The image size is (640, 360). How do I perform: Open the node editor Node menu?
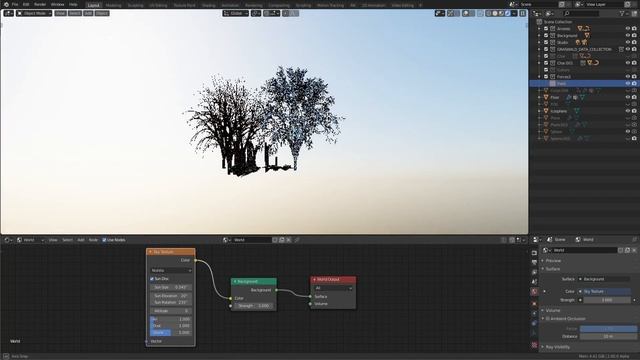coord(93,240)
